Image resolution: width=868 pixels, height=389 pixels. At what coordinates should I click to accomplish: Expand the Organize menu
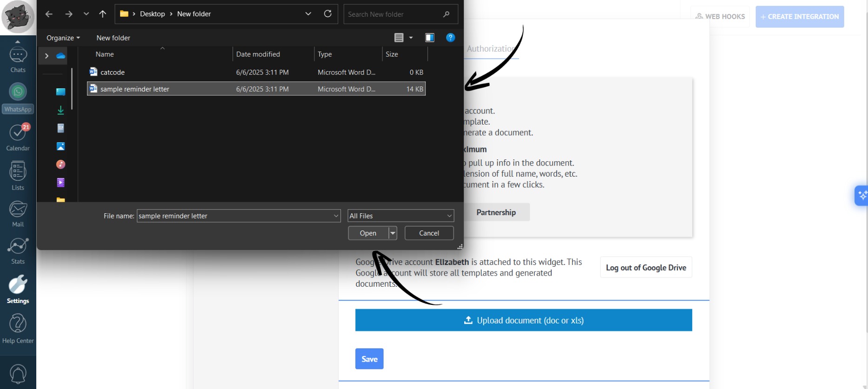[x=63, y=38]
